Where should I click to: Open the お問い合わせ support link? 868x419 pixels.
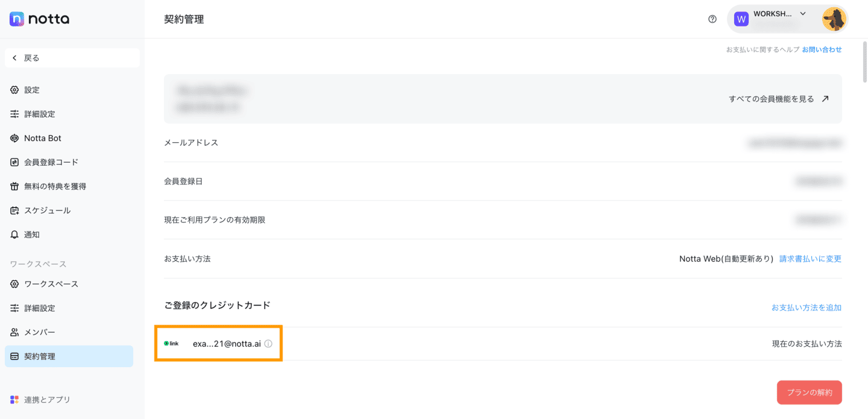(x=822, y=49)
